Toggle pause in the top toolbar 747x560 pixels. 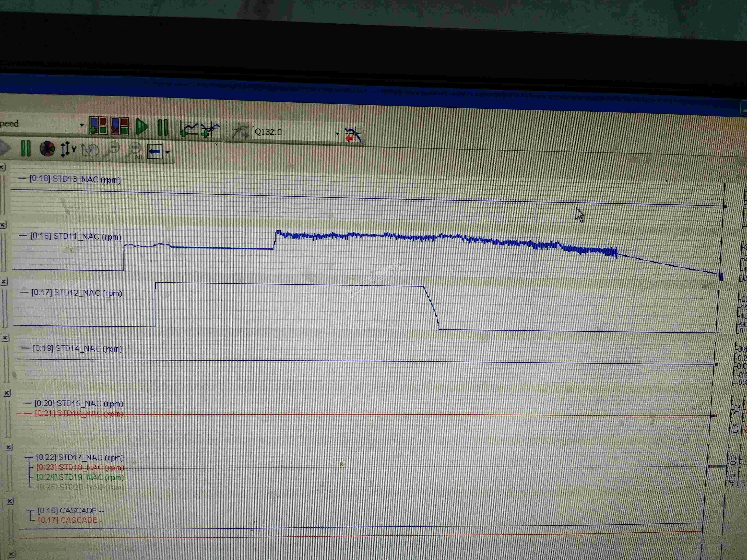(163, 128)
